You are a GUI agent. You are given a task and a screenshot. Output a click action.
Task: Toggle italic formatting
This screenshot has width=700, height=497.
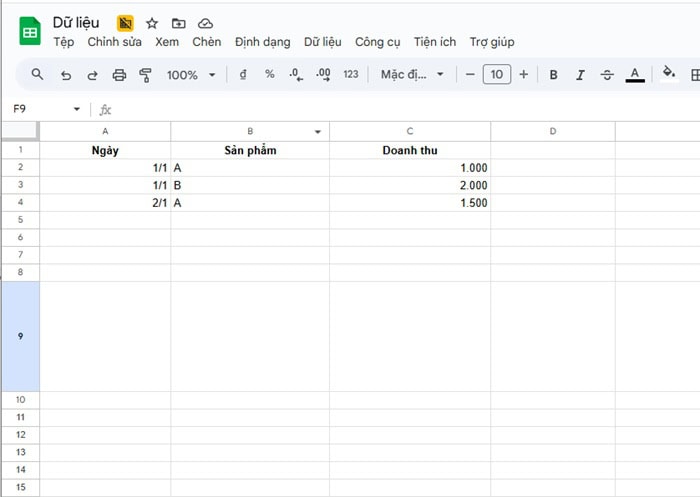580,75
